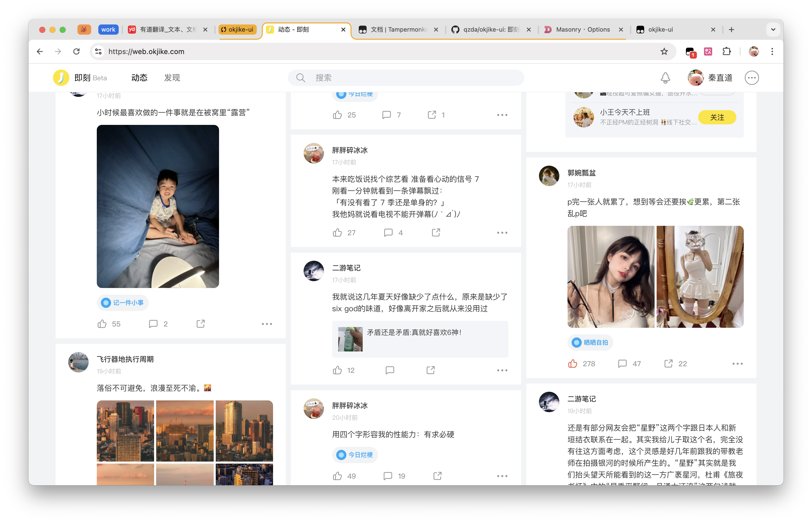This screenshot has width=812, height=523.
Task: Bookmark this page with star icon
Action: (664, 52)
